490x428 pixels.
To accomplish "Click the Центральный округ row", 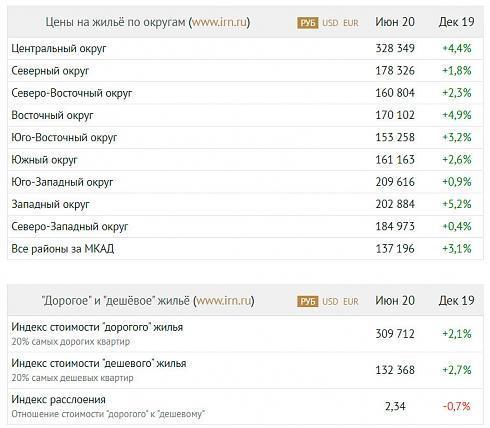I will tap(245, 48).
